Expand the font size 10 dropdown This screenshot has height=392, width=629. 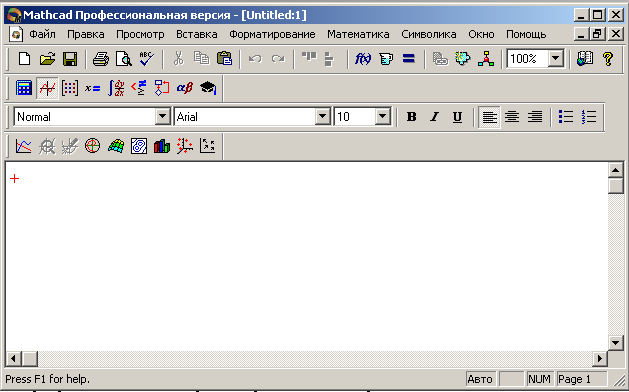(x=383, y=117)
